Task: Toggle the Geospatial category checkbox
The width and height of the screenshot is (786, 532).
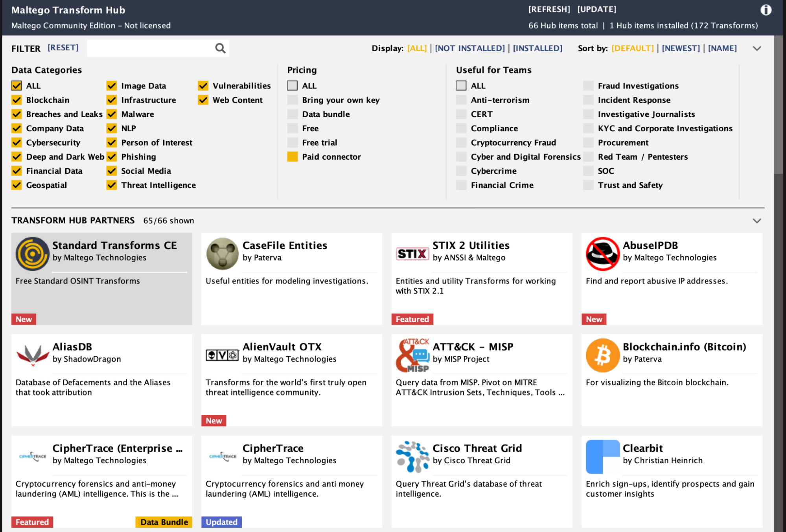Action: [17, 185]
